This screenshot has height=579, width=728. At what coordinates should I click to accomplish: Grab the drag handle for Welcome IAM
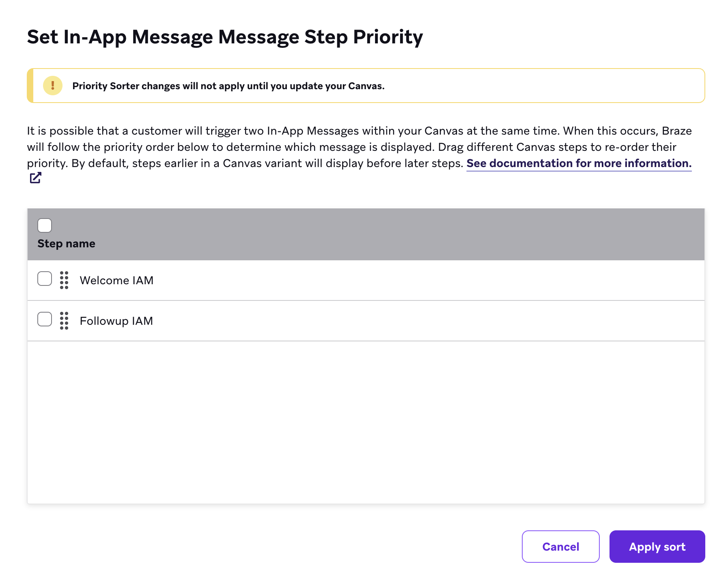[64, 280]
